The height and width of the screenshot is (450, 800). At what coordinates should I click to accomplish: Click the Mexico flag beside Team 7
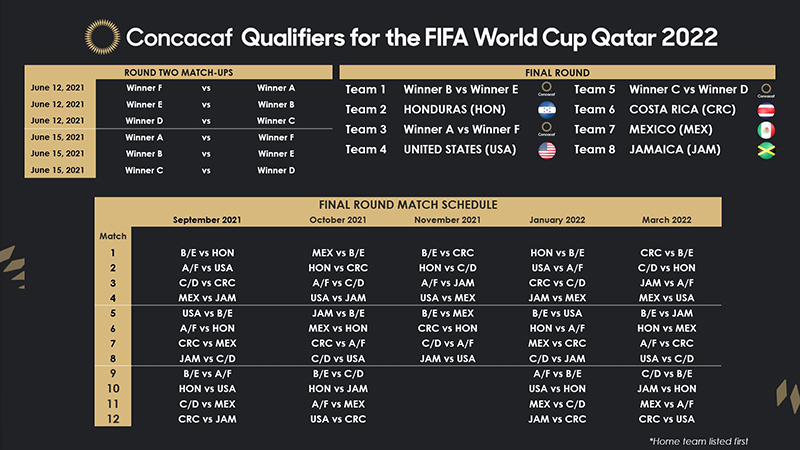pos(767,130)
